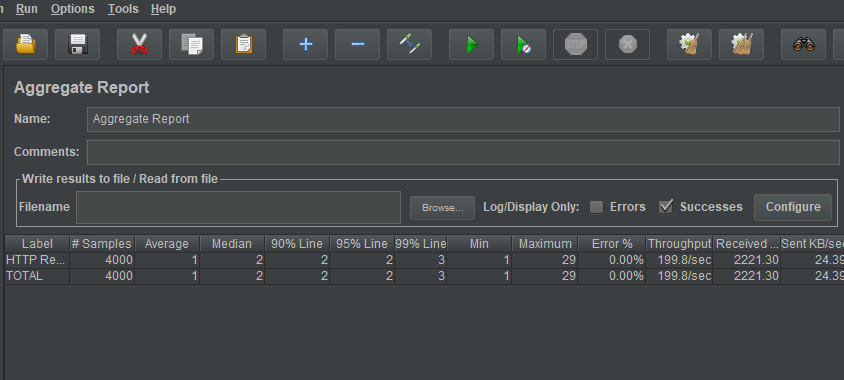
Task: Collapse all nodes with the minus icon
Action: coord(357,44)
